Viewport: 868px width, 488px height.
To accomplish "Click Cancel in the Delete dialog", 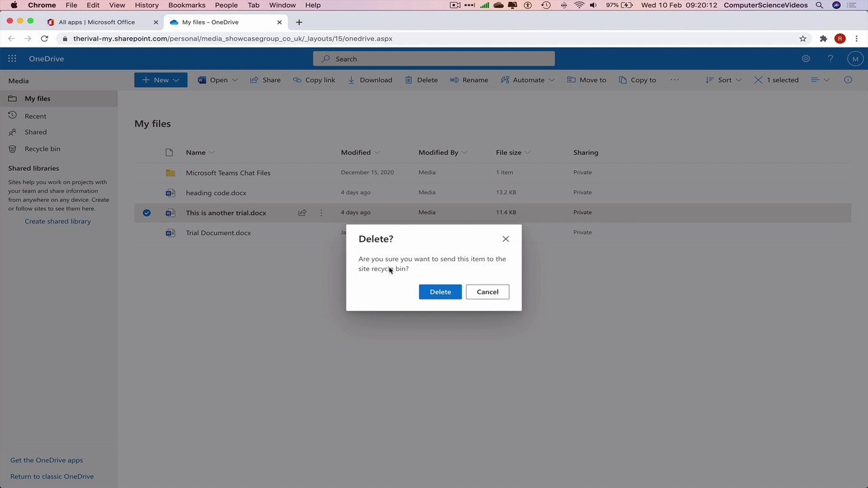I will [x=488, y=292].
